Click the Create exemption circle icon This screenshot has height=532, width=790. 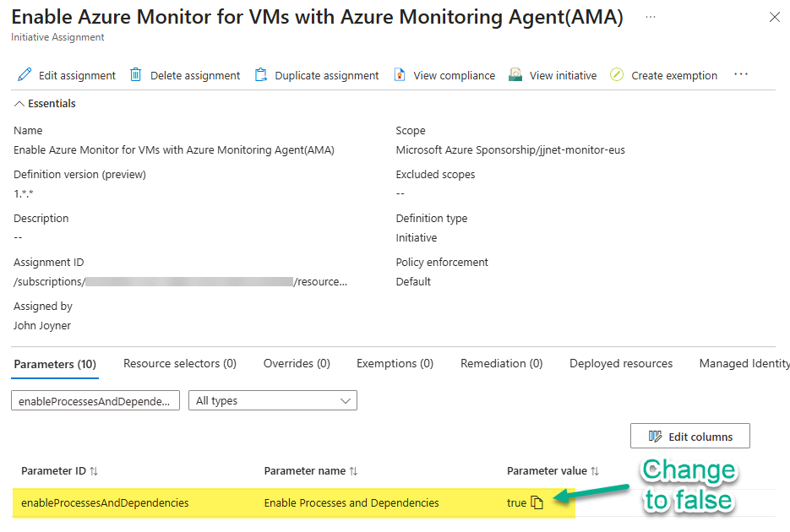pos(617,75)
